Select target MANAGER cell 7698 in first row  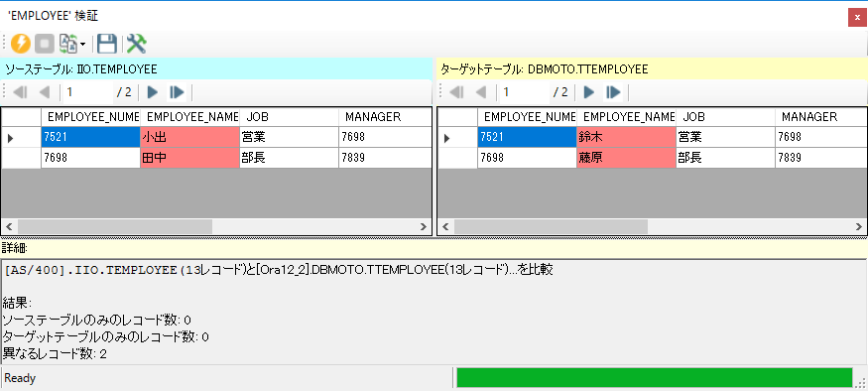[x=821, y=137]
